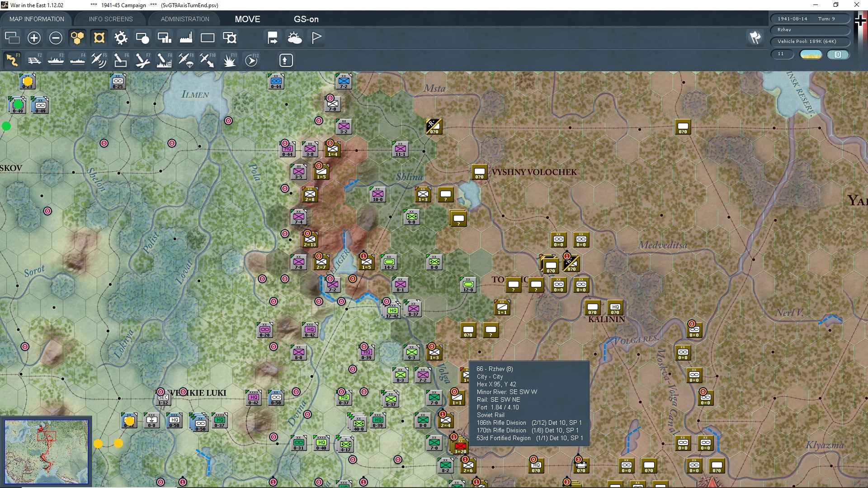Toggle hex grid display icon
The width and height of the screenshot is (868, 488).
pos(77,38)
